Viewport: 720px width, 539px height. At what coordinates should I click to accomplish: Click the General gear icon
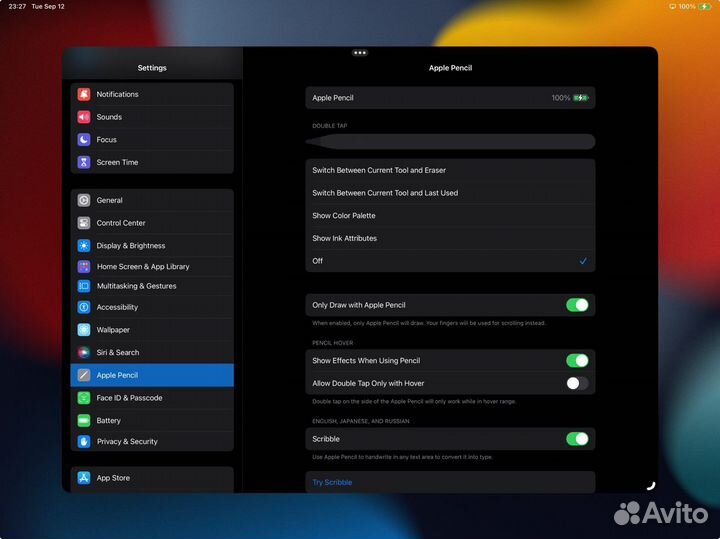tap(84, 200)
